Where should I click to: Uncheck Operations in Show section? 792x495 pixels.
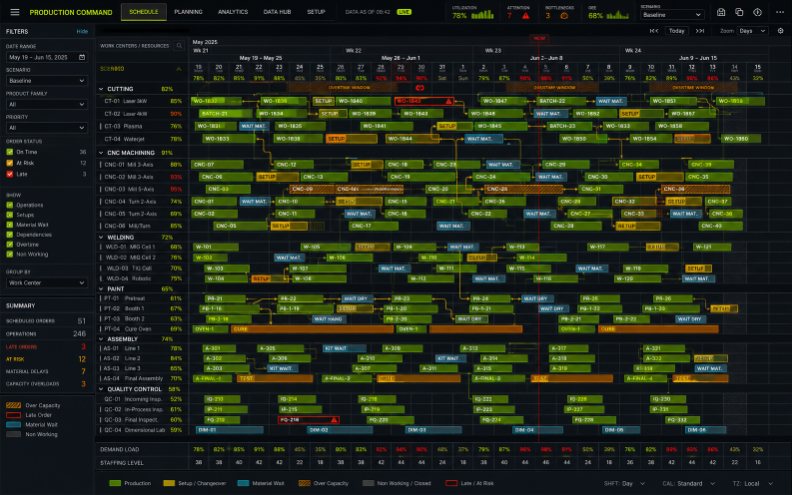pyautogui.click(x=9, y=205)
